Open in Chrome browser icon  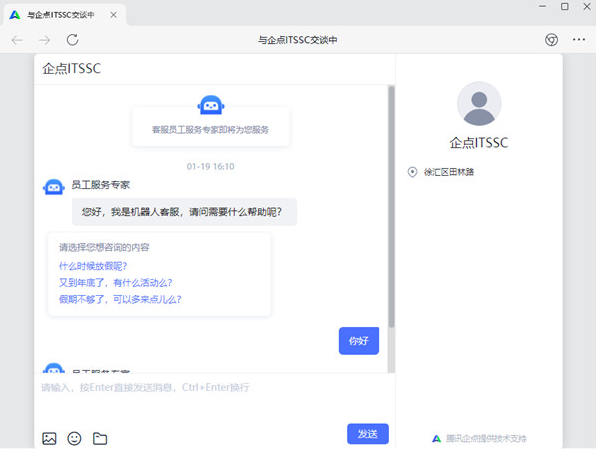(x=551, y=40)
